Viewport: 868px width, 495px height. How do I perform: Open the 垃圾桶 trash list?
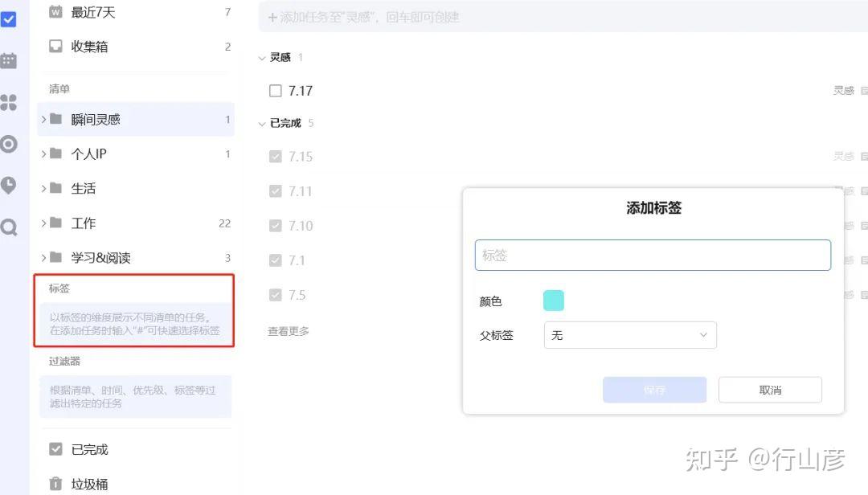click(x=89, y=484)
